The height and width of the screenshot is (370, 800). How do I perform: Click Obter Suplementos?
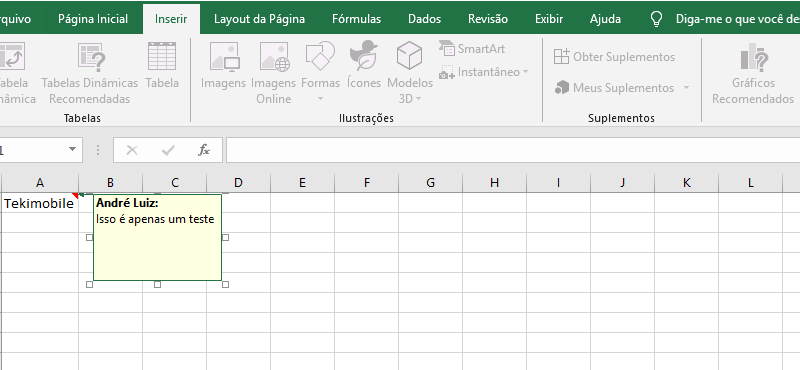(614, 57)
